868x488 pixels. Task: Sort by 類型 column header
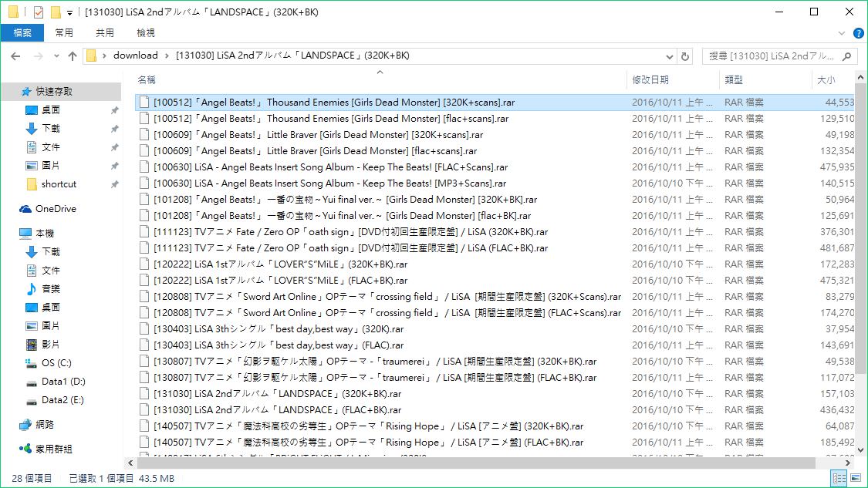click(x=734, y=79)
